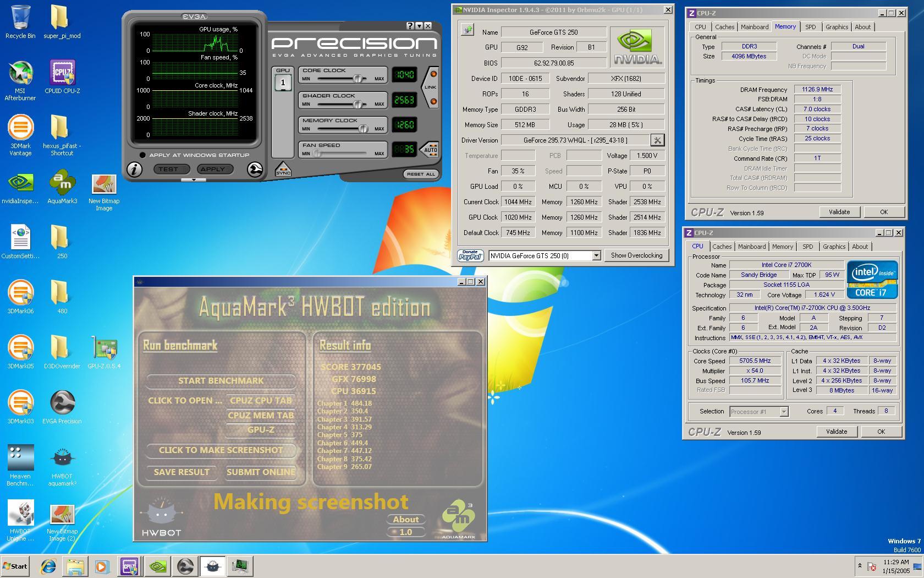Viewport: 924px width, 578px height.
Task: Launch AquaMark3 desktop shortcut
Action: pos(62,187)
